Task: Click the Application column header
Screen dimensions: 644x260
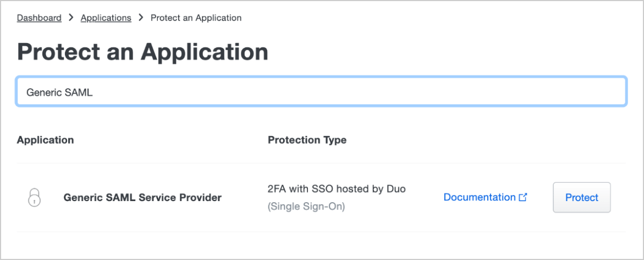Action: tap(45, 140)
